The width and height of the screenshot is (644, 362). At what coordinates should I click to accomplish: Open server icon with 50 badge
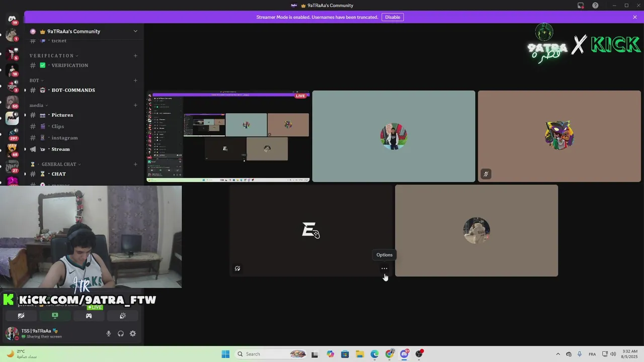coord(12,102)
